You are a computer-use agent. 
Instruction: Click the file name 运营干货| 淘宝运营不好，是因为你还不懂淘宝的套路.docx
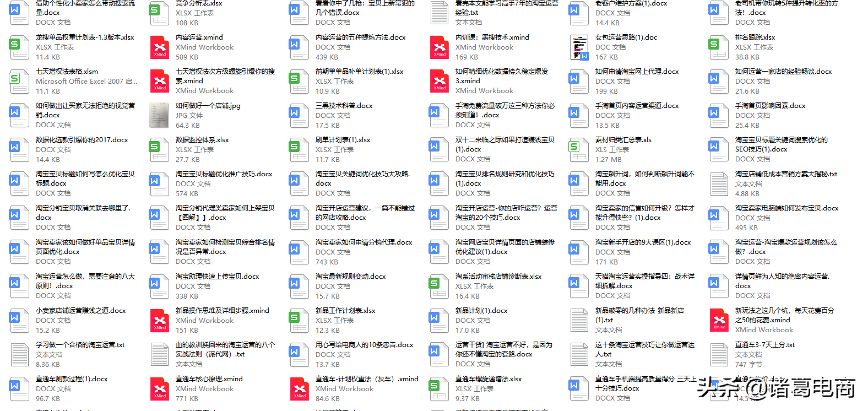click(504, 349)
